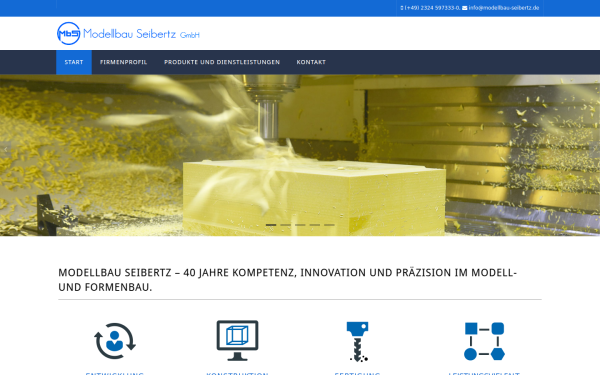Select the first slider indicator dash

(271, 225)
